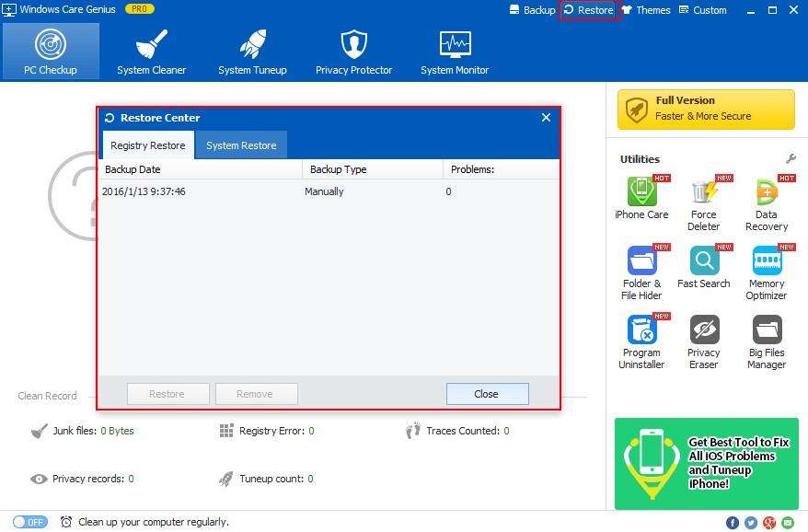The width and height of the screenshot is (808, 532).
Task: Open Privacy Eraser utility
Action: pos(704,341)
